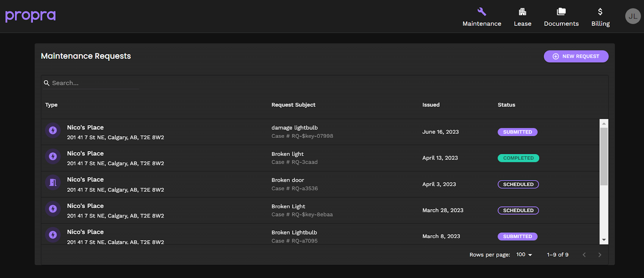Screen dimensions: 644x278
Task: Click issued date April 13, 2023
Action: tap(440, 158)
